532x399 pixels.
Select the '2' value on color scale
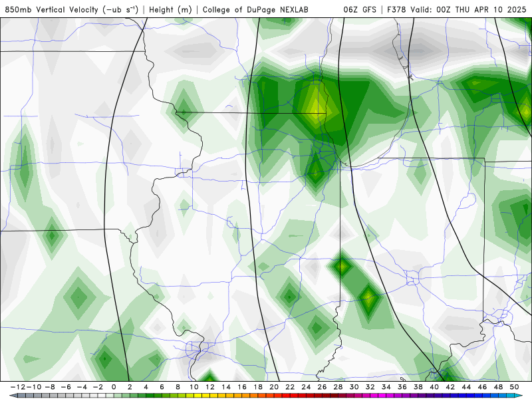coord(130,387)
